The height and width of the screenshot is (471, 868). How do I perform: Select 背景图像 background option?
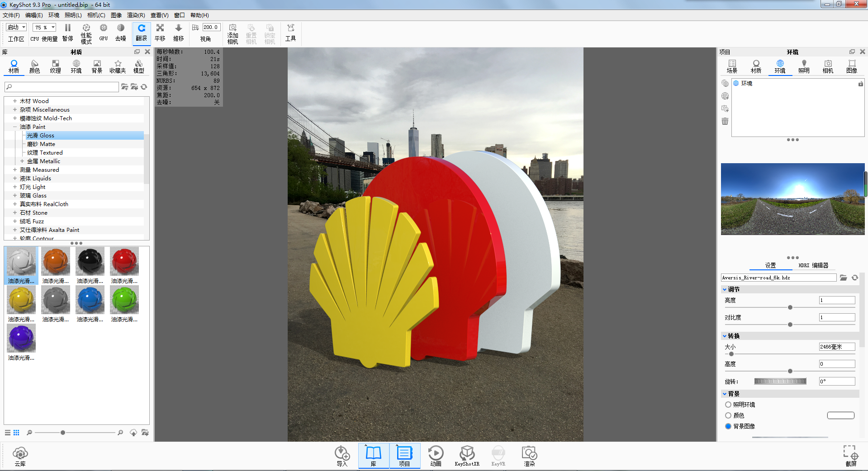click(728, 426)
